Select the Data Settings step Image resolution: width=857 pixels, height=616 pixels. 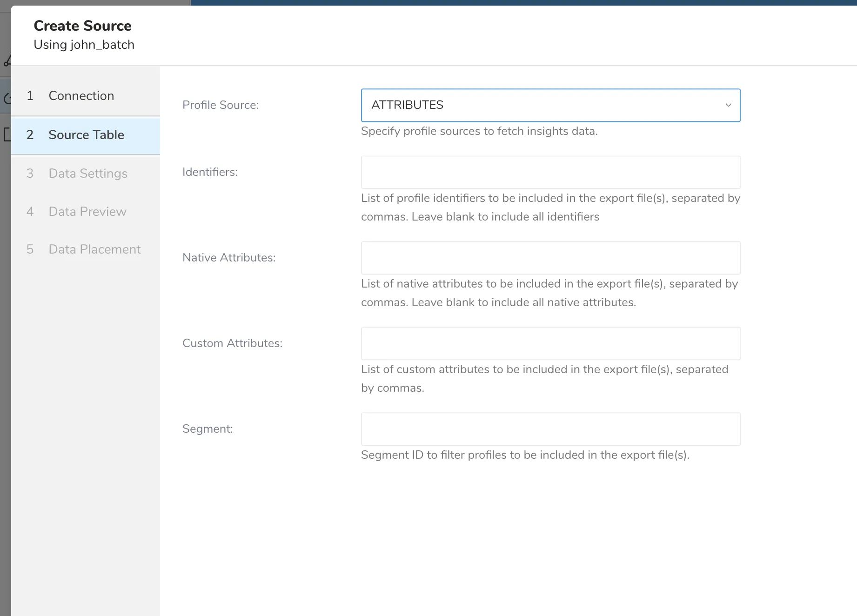pyautogui.click(x=86, y=174)
